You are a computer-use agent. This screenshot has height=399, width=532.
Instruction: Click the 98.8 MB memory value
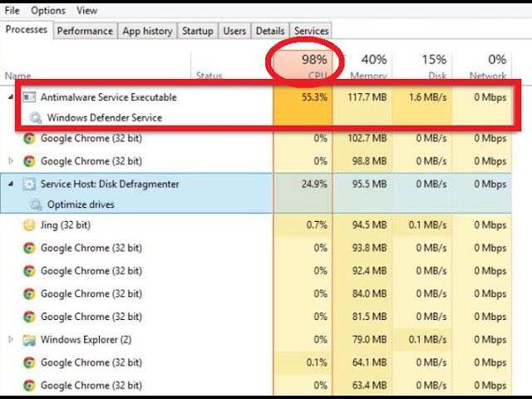369,161
